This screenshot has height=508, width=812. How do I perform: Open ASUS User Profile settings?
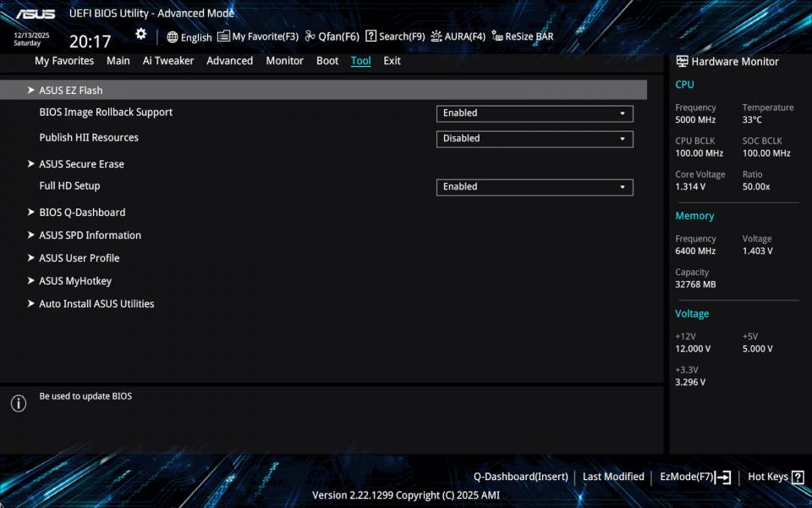[x=79, y=258]
